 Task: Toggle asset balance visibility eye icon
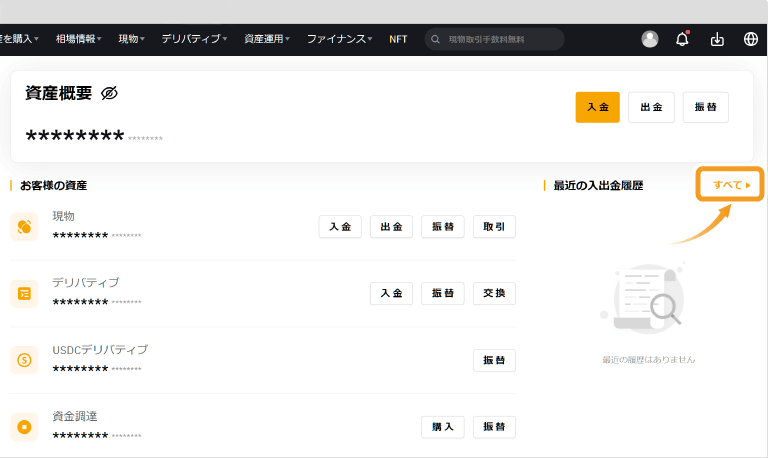tap(109, 93)
